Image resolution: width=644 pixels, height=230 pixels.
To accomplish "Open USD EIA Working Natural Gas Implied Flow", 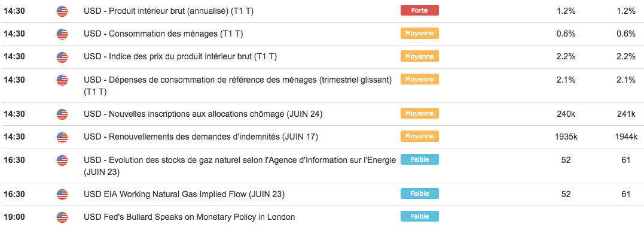I will [184, 195].
